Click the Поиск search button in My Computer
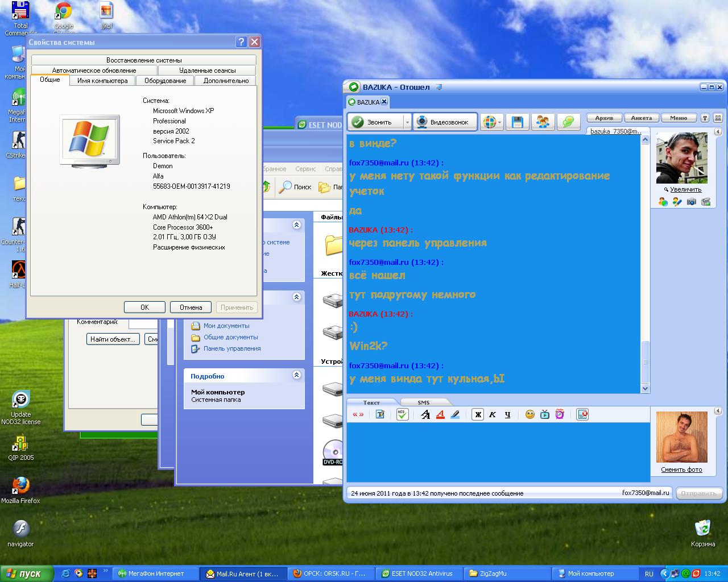This screenshot has height=582, width=728. [296, 186]
